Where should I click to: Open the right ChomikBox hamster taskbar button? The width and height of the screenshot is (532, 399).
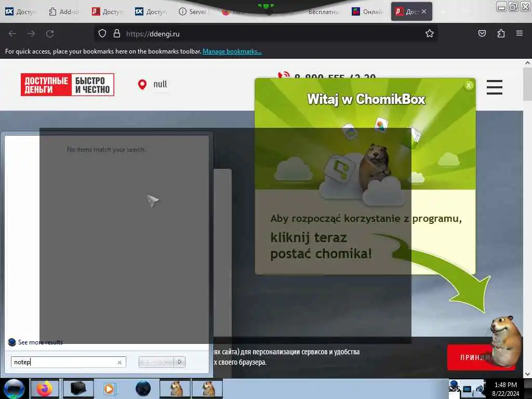click(207, 389)
